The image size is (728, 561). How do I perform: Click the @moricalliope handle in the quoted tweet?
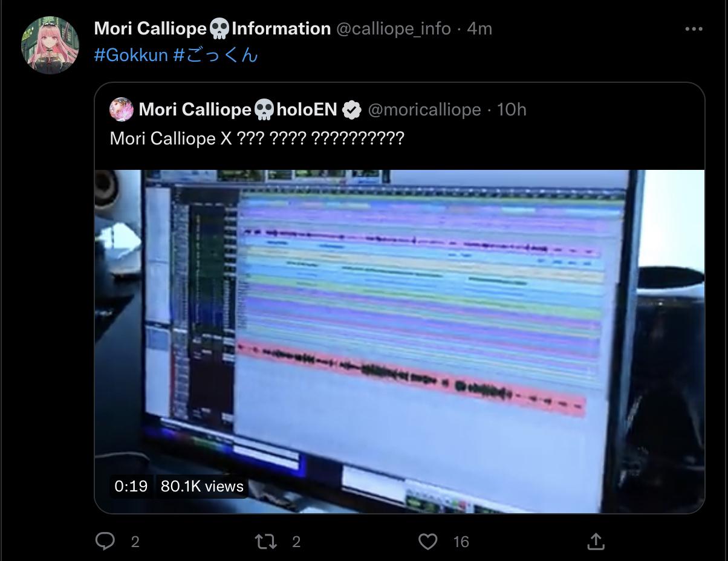point(424,109)
